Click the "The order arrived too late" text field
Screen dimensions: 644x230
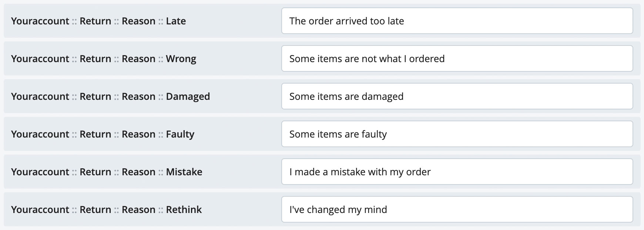[457, 21]
